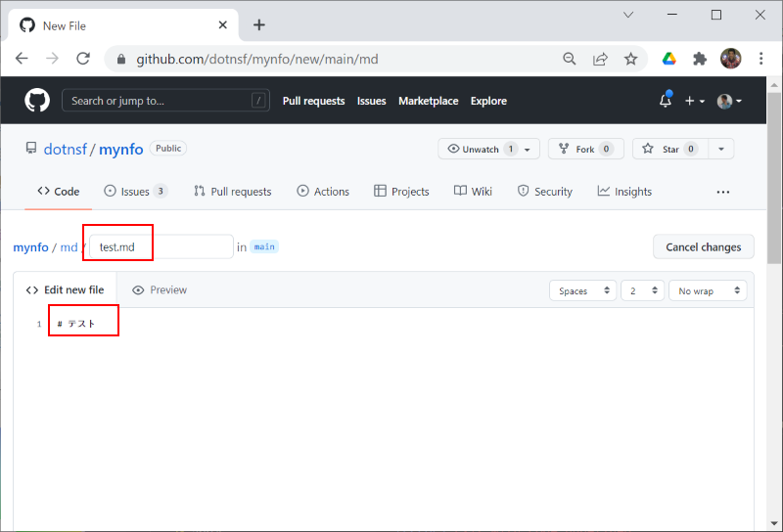Open the plus create-new menu
The height and width of the screenshot is (532, 783).
pos(694,101)
